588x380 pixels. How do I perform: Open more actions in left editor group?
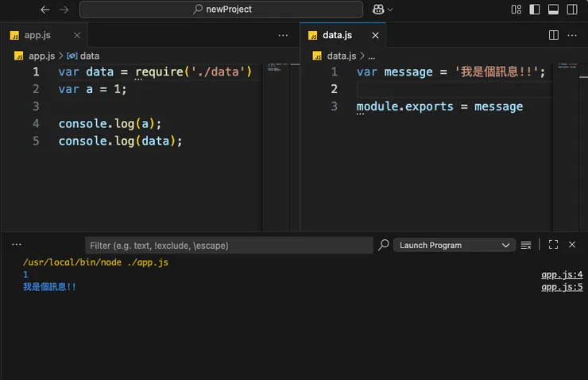(283, 35)
